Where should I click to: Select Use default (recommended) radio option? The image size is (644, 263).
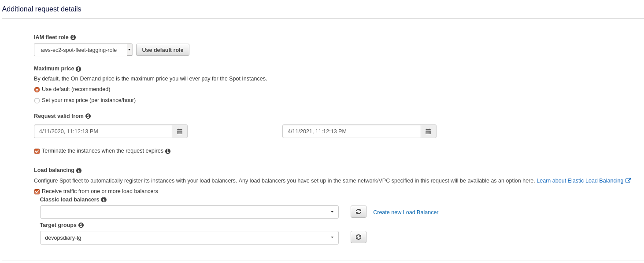coord(37,90)
